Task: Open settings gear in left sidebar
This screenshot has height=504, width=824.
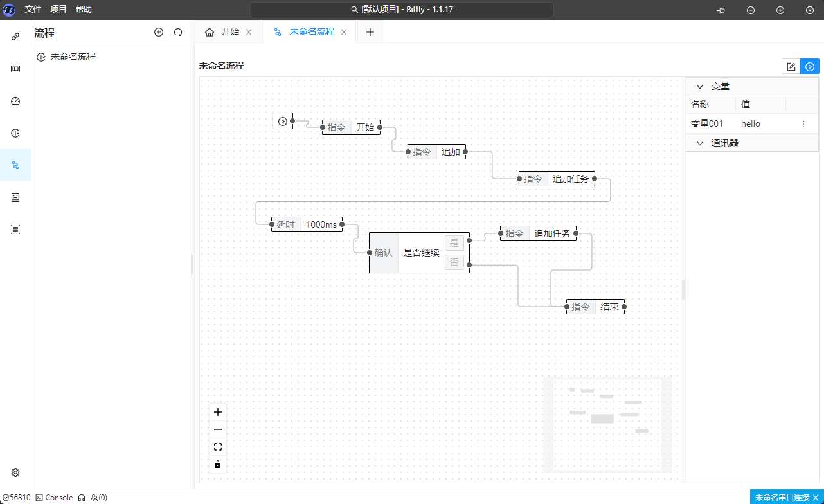Action: tap(15, 473)
